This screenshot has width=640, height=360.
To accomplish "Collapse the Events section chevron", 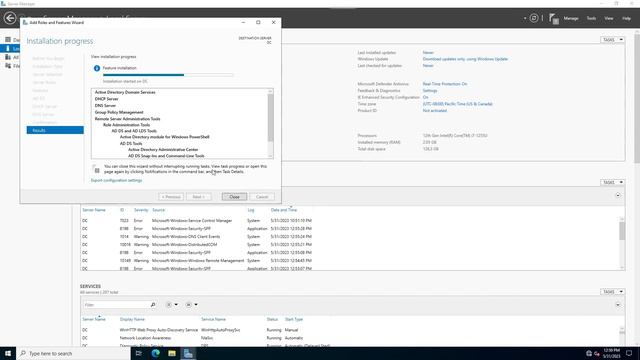I will [x=618, y=195].
